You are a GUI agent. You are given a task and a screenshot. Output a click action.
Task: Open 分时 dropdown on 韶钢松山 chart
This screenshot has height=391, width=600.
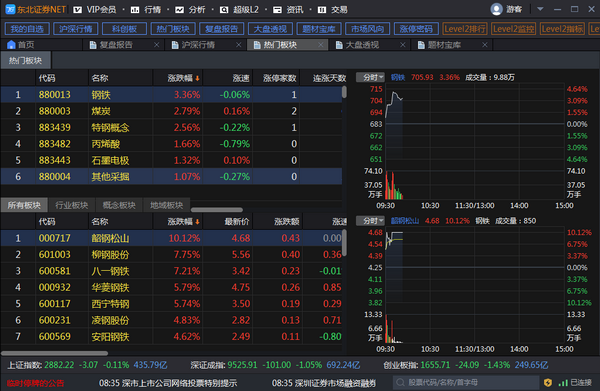click(370, 221)
